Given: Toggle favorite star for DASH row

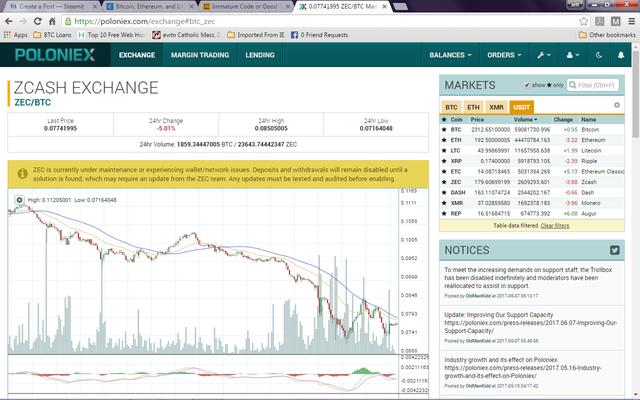Looking at the screenshot, I should (x=444, y=192).
